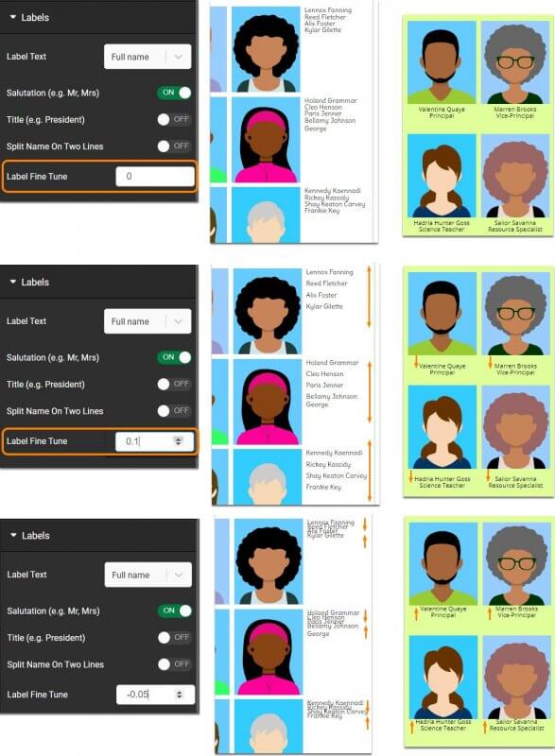The image size is (555, 756).
Task: Open Full name dropdown in the Fine Tune 0.1 panel
Action: tap(147, 321)
